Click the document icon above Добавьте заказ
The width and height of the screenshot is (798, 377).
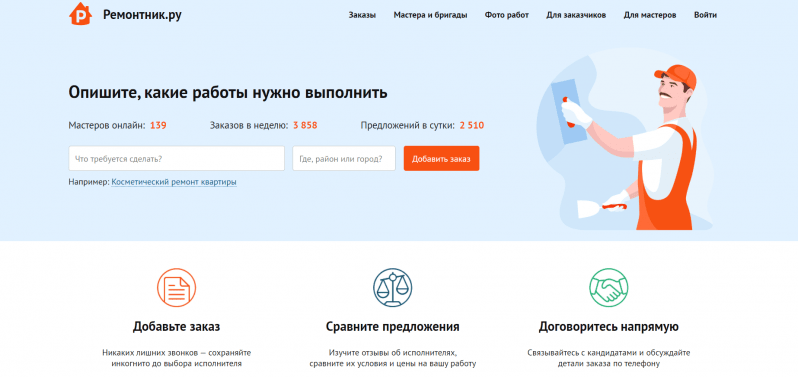coord(176,287)
